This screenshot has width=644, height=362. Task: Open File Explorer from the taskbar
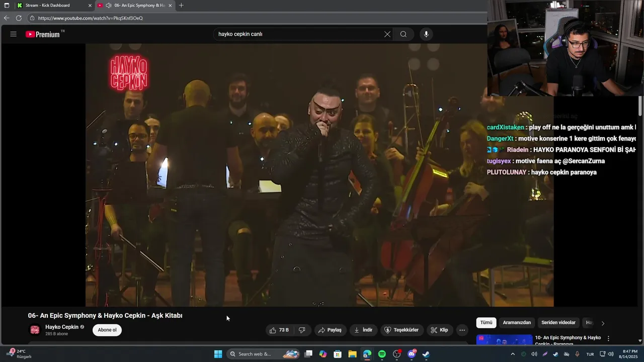pyautogui.click(x=352, y=354)
